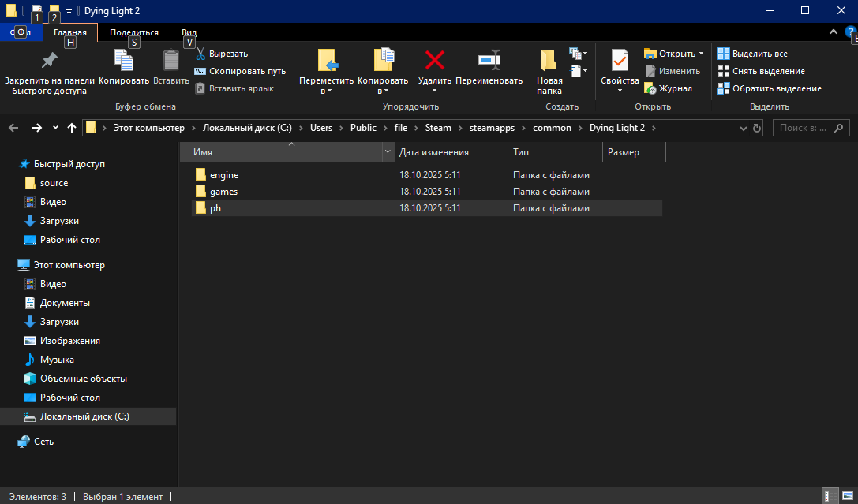Image resolution: width=858 pixels, height=504 pixels.
Task: Click the Delete (Удалить) red X icon
Action: pyautogui.click(x=434, y=61)
